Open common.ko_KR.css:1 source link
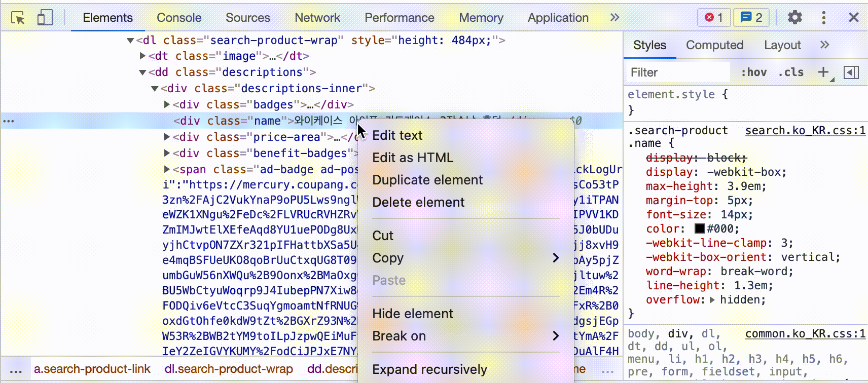This screenshot has height=383, width=868. click(x=805, y=334)
